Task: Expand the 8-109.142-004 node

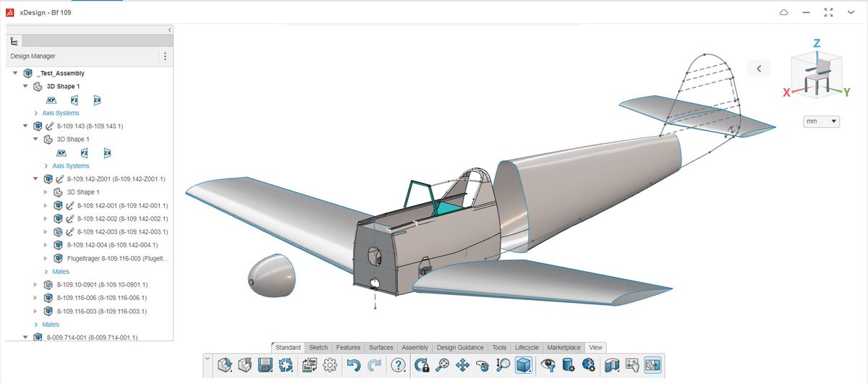Action: (x=46, y=245)
